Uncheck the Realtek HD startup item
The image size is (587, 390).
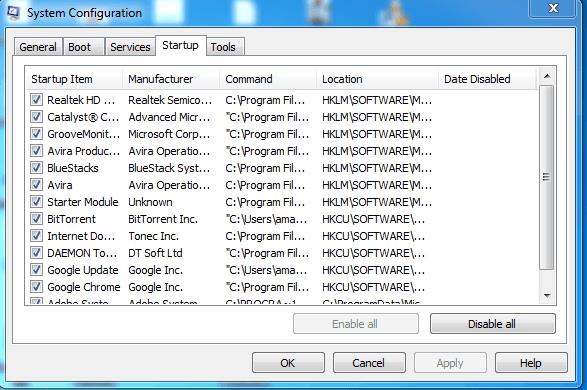(36, 100)
